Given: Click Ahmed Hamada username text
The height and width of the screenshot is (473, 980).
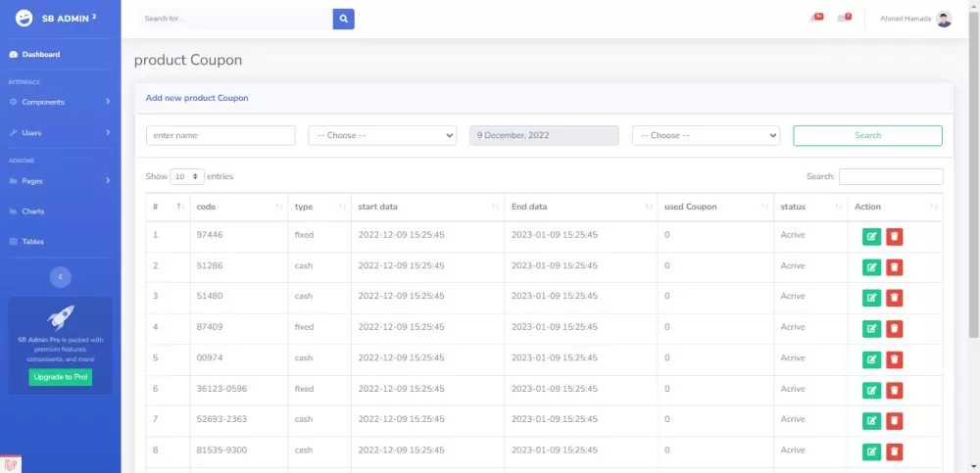Looking at the screenshot, I should click(x=906, y=19).
